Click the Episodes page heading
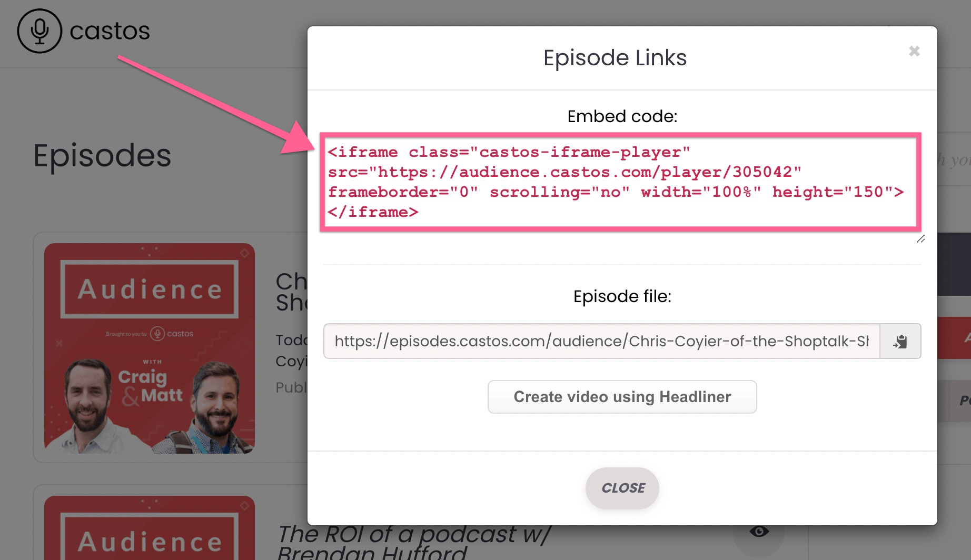 (102, 156)
